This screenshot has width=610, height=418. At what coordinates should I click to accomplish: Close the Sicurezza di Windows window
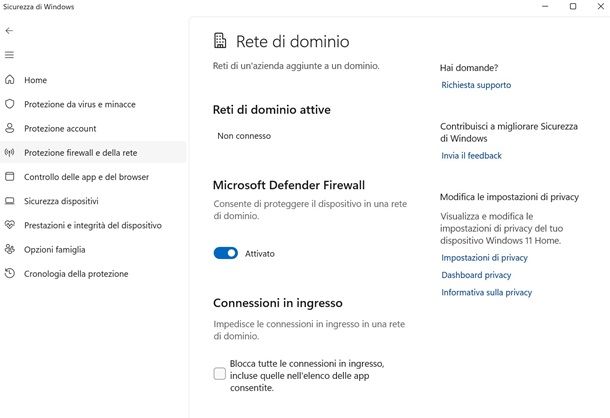[601, 6]
